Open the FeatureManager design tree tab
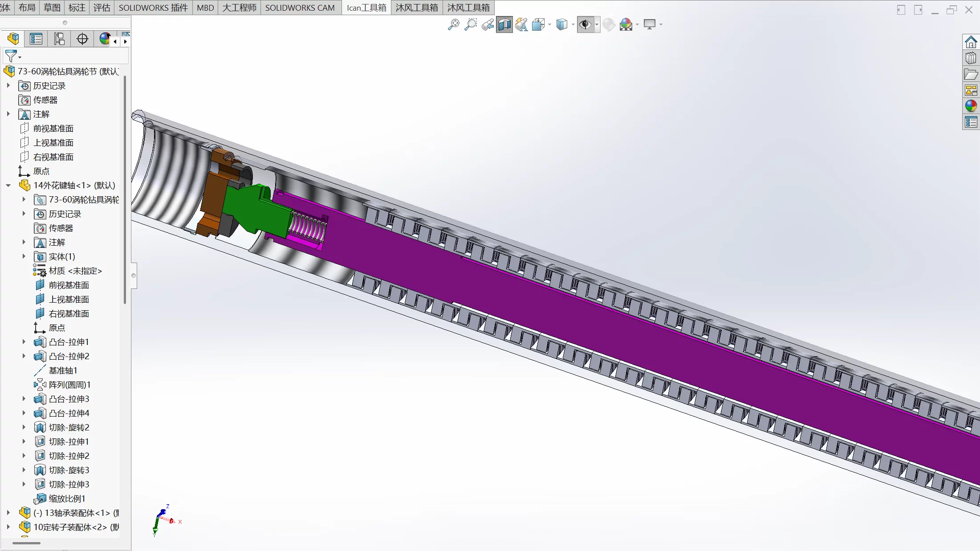 pos(13,39)
